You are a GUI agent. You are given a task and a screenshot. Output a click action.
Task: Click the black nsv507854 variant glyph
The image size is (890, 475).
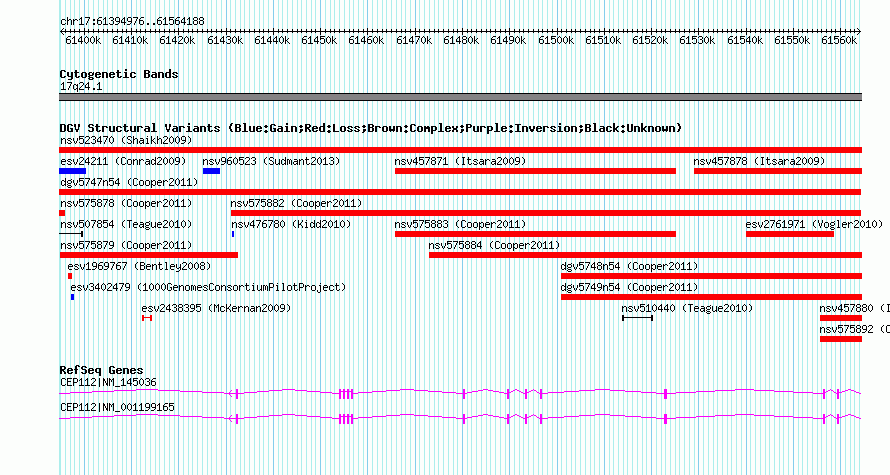[72, 234]
